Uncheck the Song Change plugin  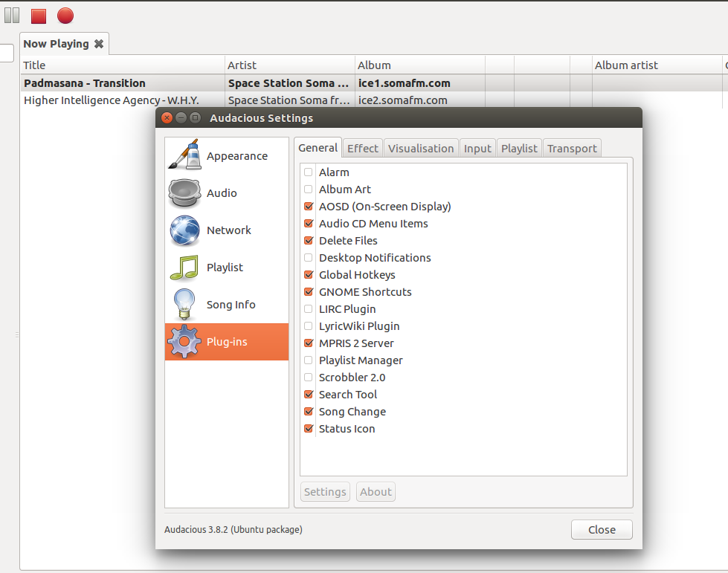coord(309,412)
